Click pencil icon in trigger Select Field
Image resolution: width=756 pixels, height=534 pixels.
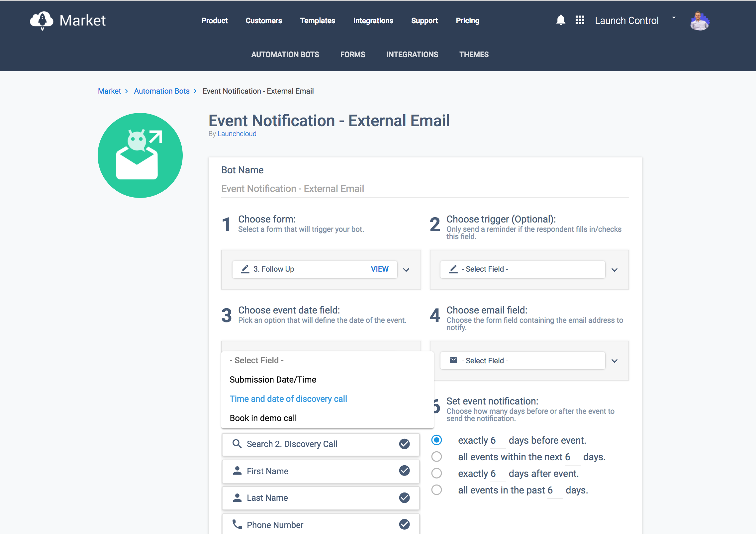tap(453, 269)
